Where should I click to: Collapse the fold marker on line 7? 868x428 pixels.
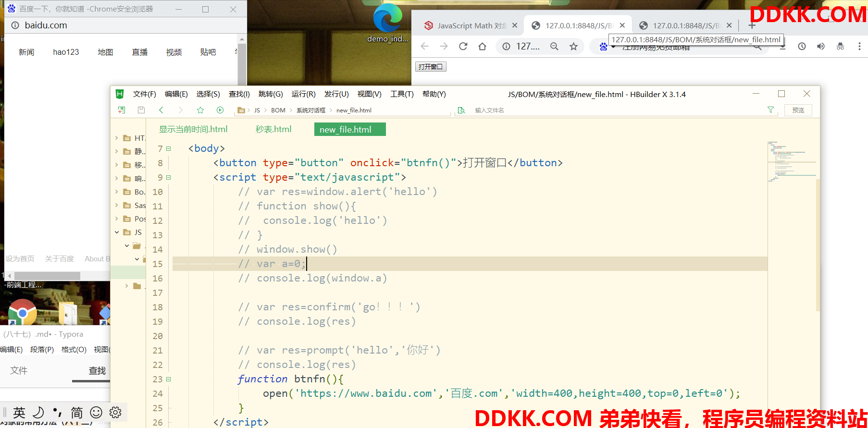[x=169, y=149]
